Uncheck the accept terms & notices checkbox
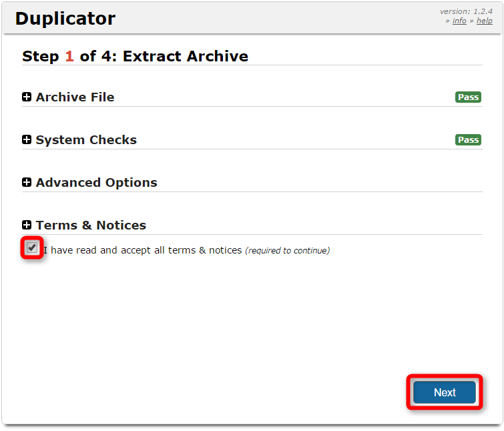504x431 pixels. pos(32,248)
